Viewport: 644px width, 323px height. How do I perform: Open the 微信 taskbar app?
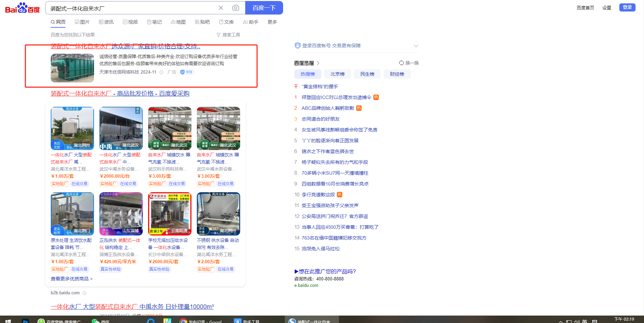100,321
